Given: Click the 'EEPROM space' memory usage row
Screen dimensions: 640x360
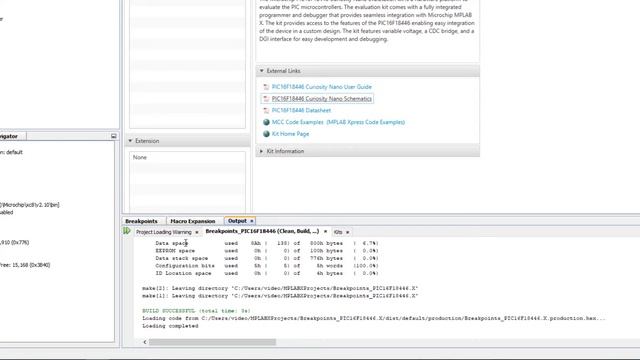Looking at the screenshot, I should pos(267,251).
